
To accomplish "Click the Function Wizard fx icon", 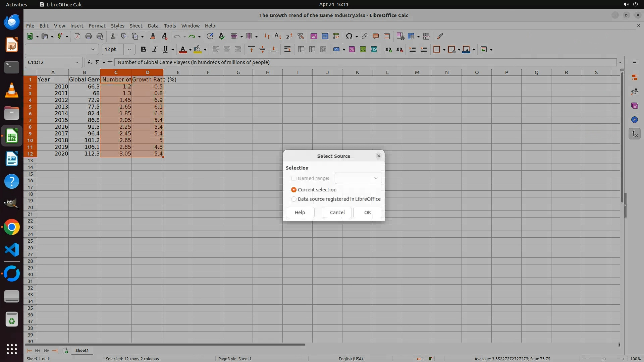I will [90, 62].
